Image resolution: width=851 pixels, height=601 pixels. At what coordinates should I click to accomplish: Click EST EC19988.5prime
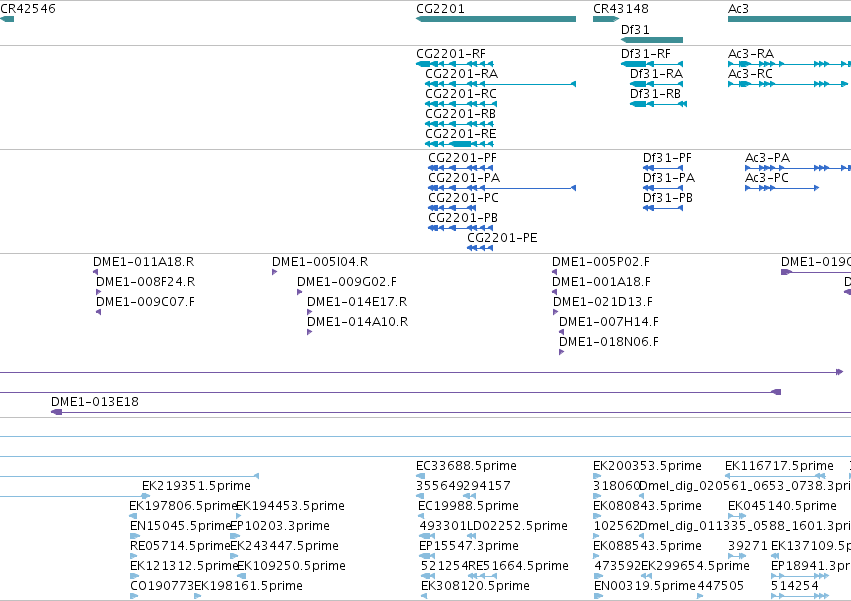click(x=421, y=516)
